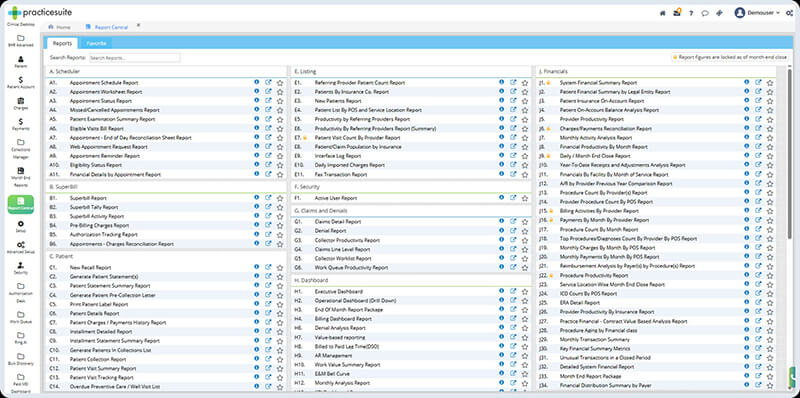Star the Monthly Activity Analysis Report
The height and width of the screenshot is (398, 800).
point(769,138)
